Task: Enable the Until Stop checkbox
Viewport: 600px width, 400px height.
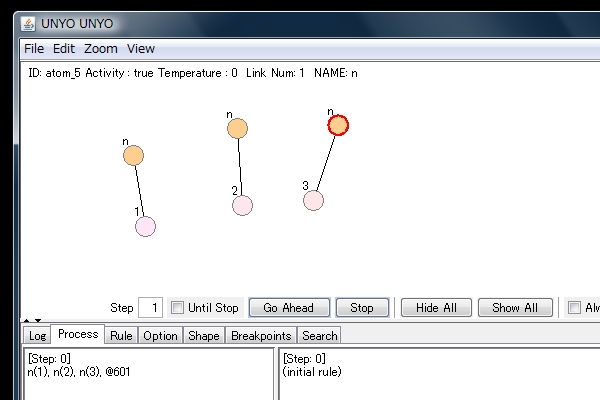Action: tap(178, 308)
